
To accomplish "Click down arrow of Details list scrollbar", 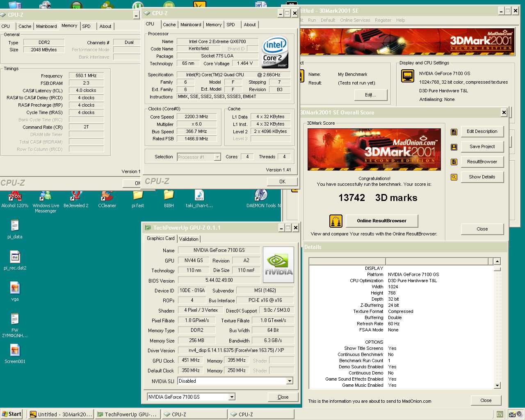I will tap(497, 385).
